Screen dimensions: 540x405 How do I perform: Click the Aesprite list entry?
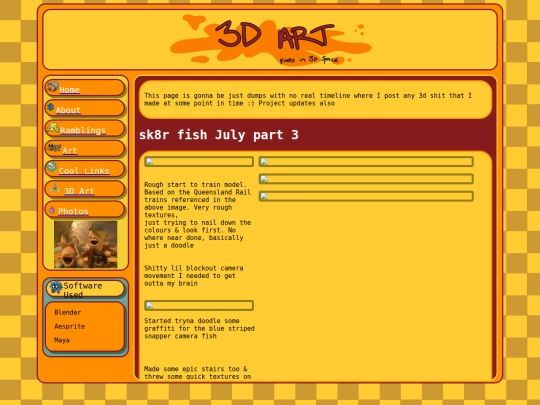coord(70,326)
